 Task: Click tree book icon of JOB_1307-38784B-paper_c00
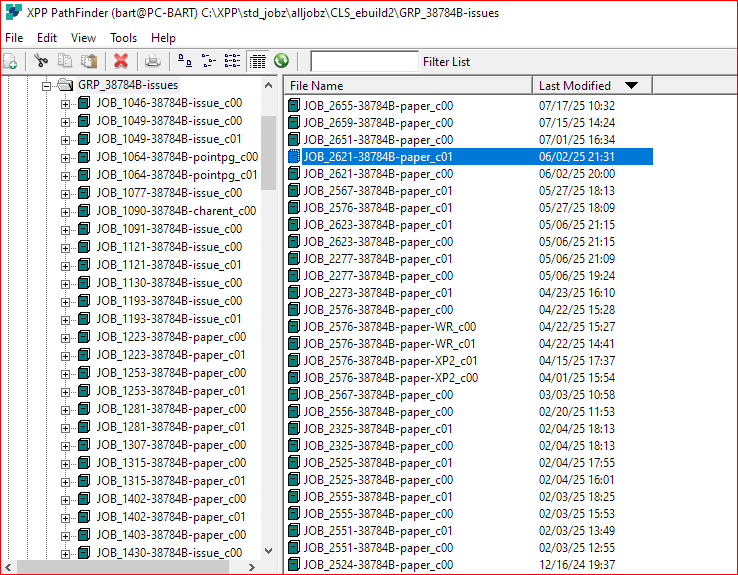(84, 445)
